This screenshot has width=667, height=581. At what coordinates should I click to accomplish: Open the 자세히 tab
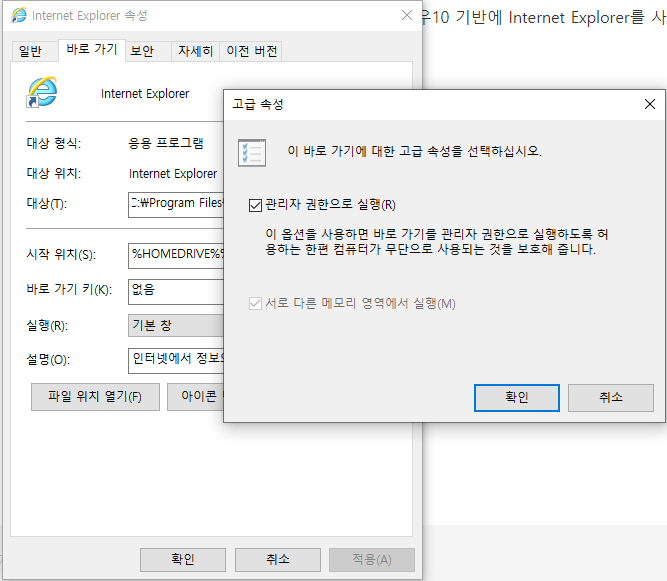click(195, 51)
